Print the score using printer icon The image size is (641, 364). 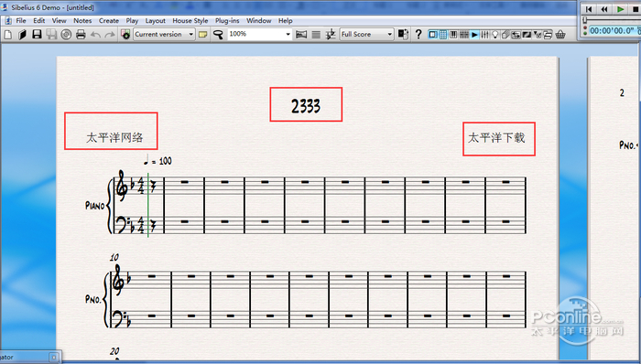point(81,35)
